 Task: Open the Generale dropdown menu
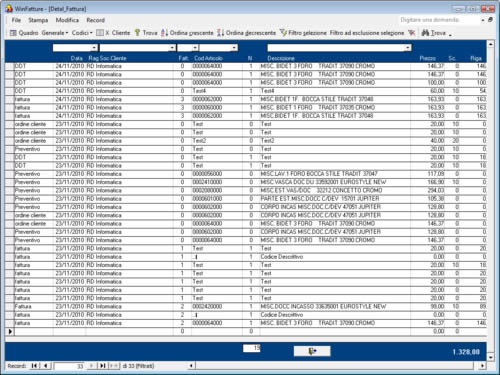pyautogui.click(x=55, y=33)
